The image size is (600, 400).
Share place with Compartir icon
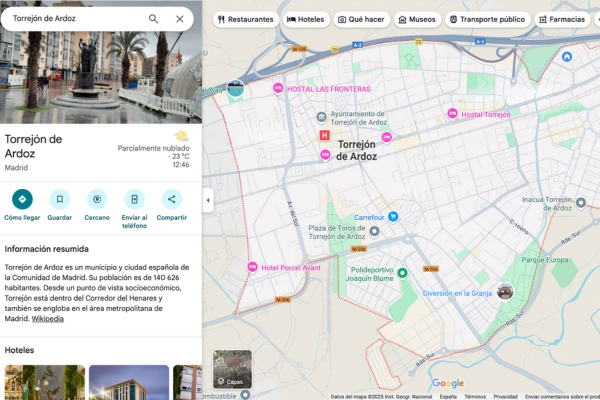pyautogui.click(x=171, y=199)
